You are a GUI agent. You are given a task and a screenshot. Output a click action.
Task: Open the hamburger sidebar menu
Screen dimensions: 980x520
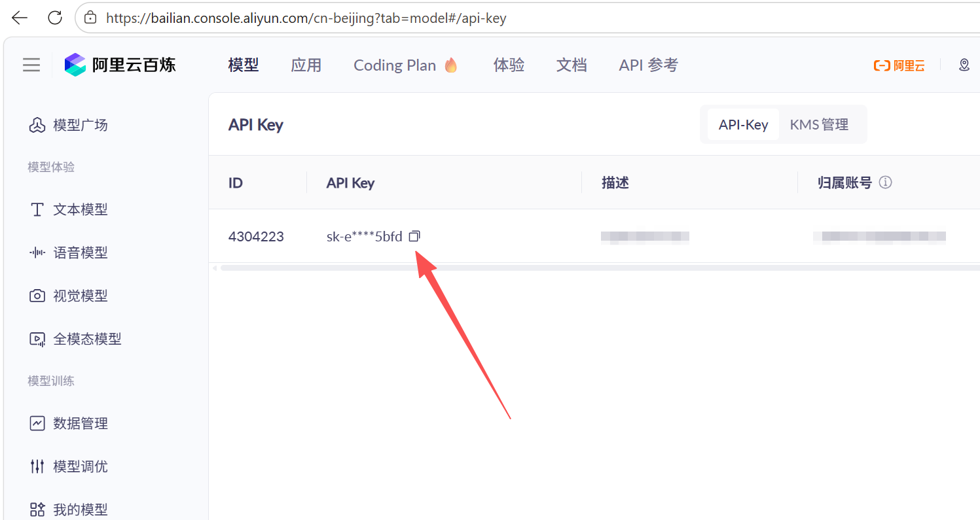(31, 65)
